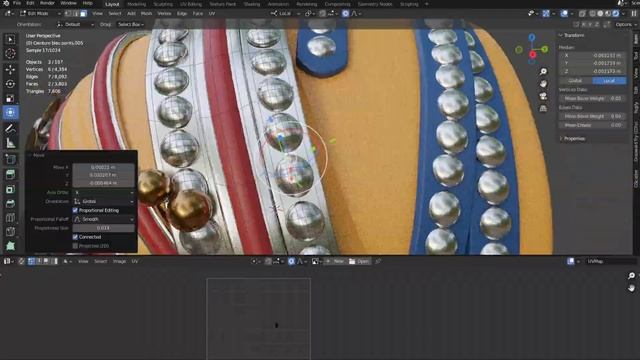Click the Global button in Transform panel

[576, 81]
